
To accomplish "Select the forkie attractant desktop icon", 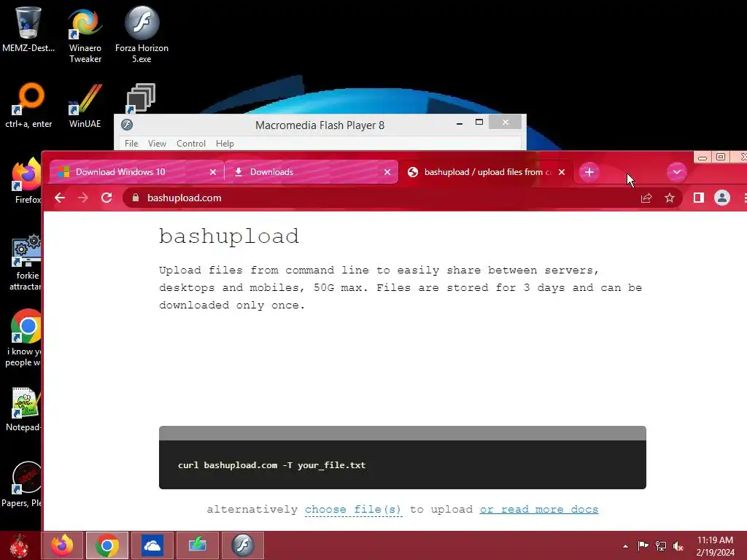I will click(x=26, y=262).
